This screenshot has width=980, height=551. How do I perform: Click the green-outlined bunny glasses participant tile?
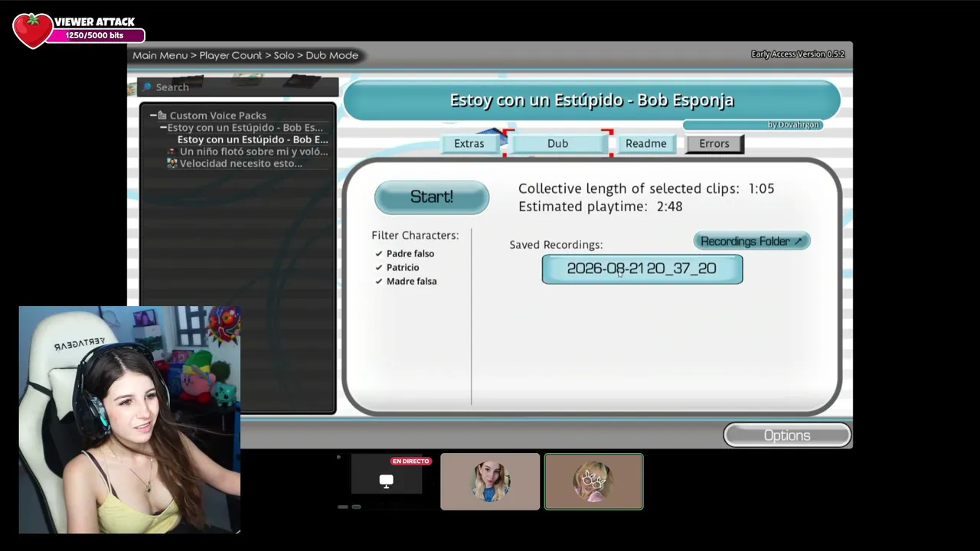(x=593, y=481)
